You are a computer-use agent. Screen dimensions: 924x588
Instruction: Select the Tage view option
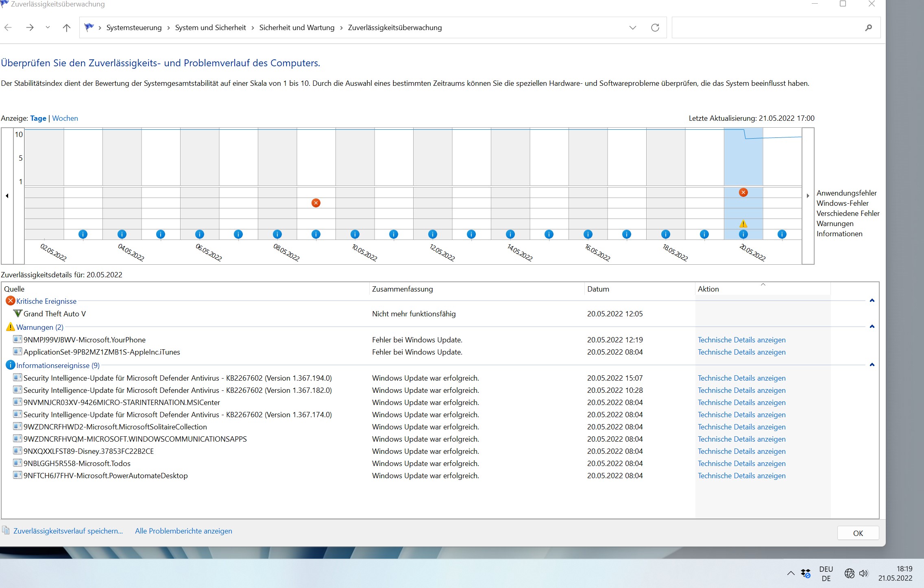(x=38, y=118)
